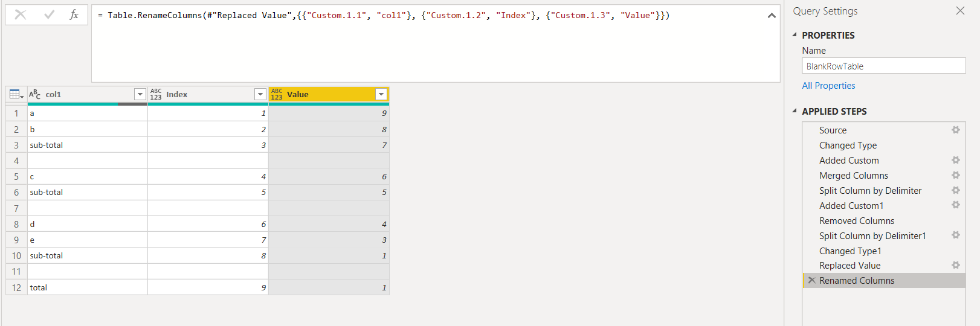Open settings gear for Replaced Value step
This screenshot has width=980, height=326.
click(956, 265)
